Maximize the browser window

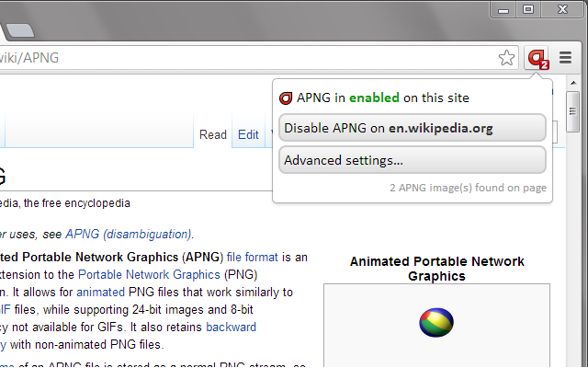[x=528, y=9]
